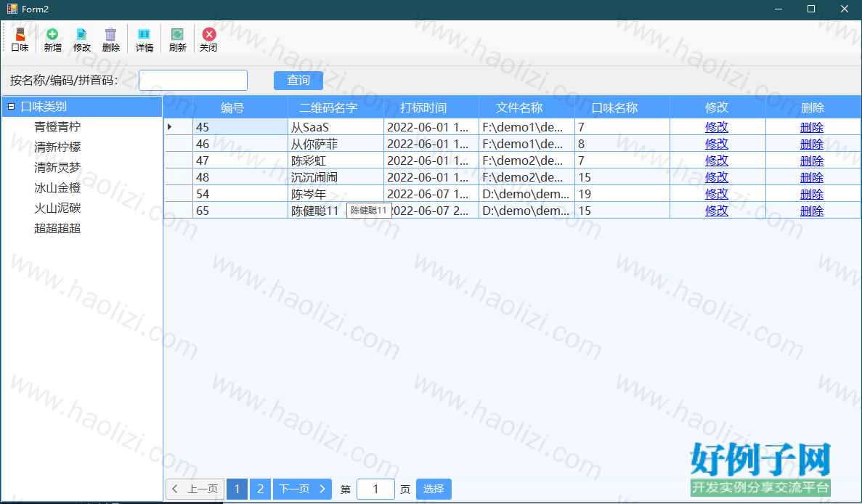Click the 口味名称 cell 8
The image size is (862, 504).
pyautogui.click(x=622, y=144)
